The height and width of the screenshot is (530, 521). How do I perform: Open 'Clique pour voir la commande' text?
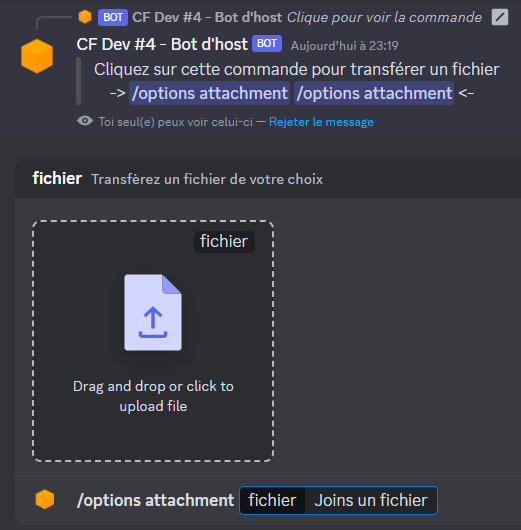click(x=384, y=17)
